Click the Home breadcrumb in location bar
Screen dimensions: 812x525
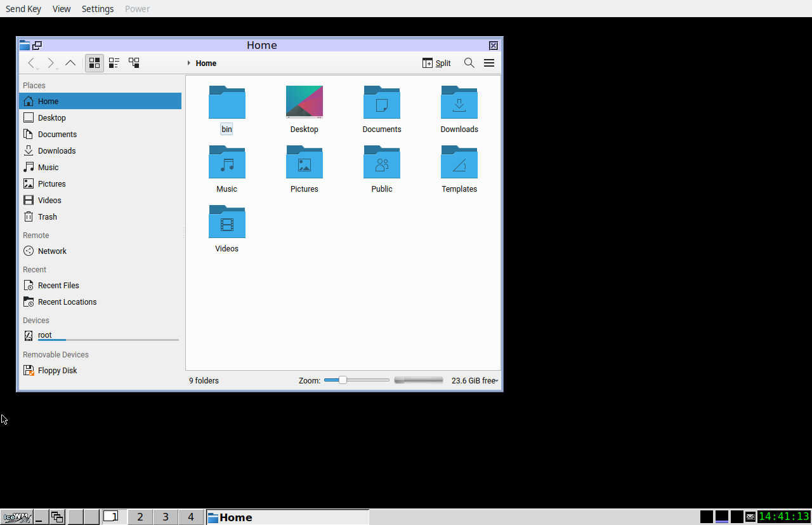pyautogui.click(x=206, y=63)
